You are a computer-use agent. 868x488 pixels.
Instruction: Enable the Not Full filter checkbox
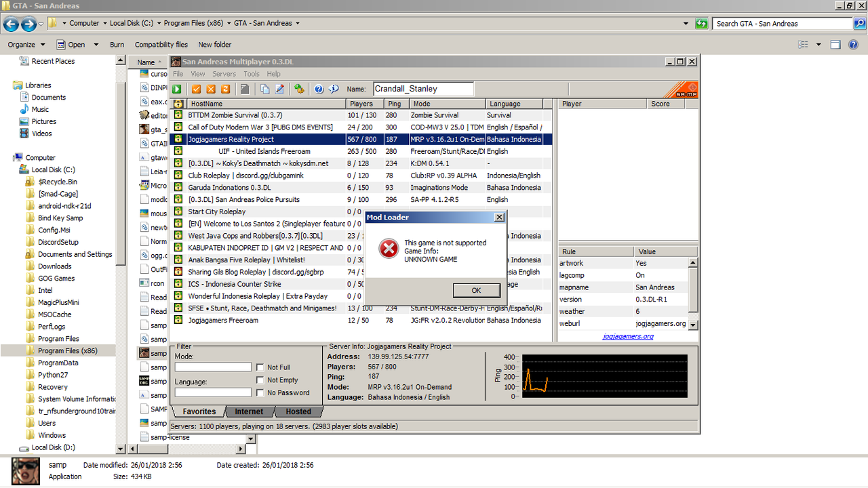[x=260, y=367]
